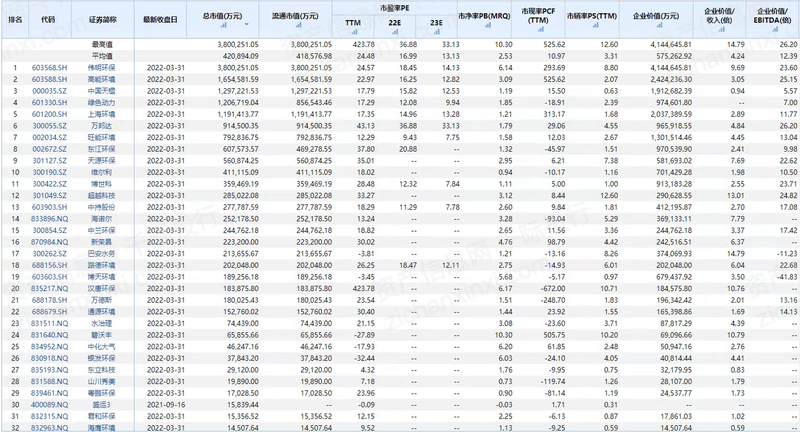Select the 市盈率PE group header

click(x=394, y=8)
